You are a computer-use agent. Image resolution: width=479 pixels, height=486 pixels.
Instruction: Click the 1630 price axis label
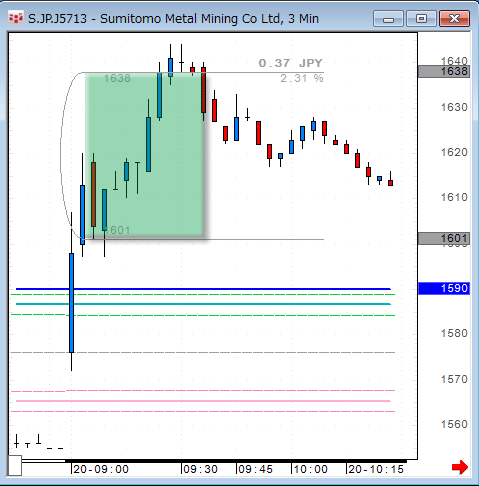click(454, 107)
